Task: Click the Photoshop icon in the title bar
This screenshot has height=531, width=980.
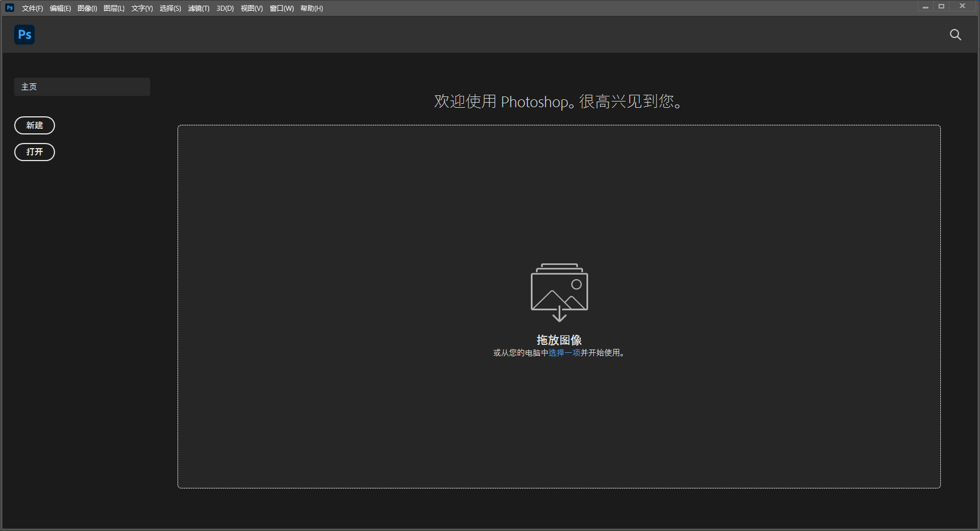Action: tap(9, 7)
